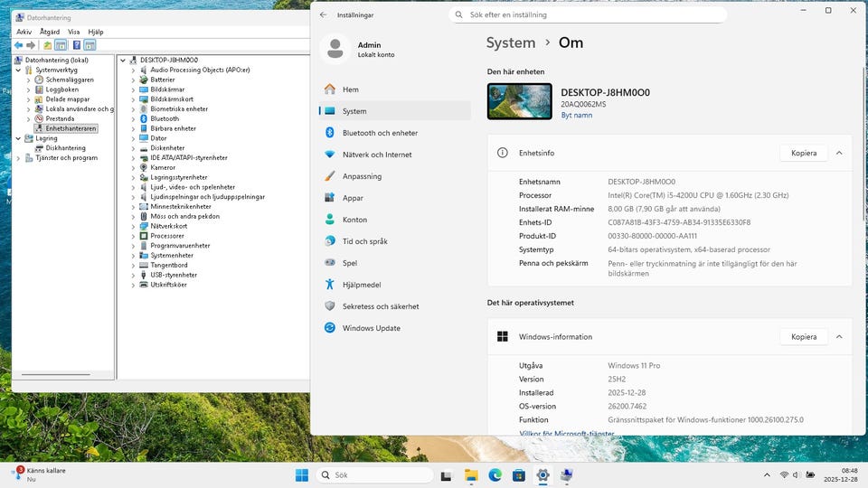Click the blue help icon in Datorhantering toolbar
This screenshot has height=488, width=868.
pos(77,44)
